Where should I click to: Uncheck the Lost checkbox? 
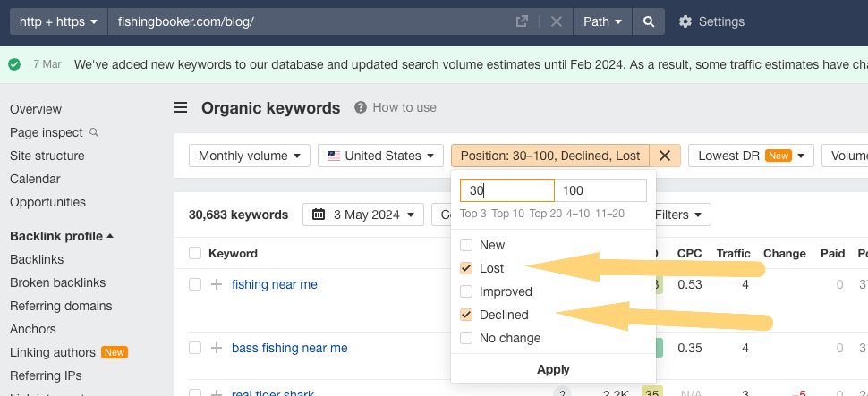click(x=465, y=268)
